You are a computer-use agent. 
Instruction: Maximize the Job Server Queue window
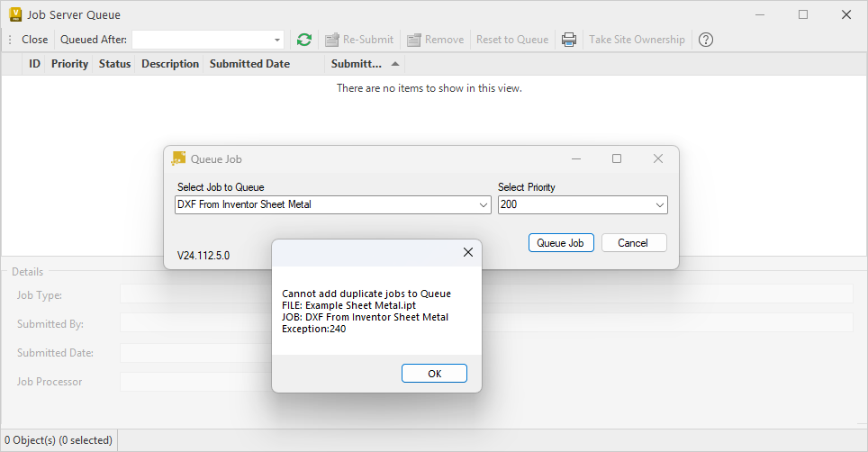[x=803, y=15]
